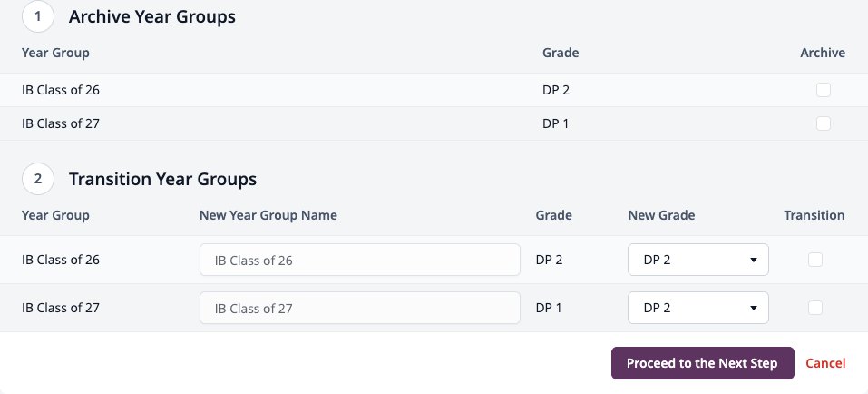The height and width of the screenshot is (394, 868).
Task: Open New Grade dropdown for IB Class of 26
Action: tap(698, 260)
